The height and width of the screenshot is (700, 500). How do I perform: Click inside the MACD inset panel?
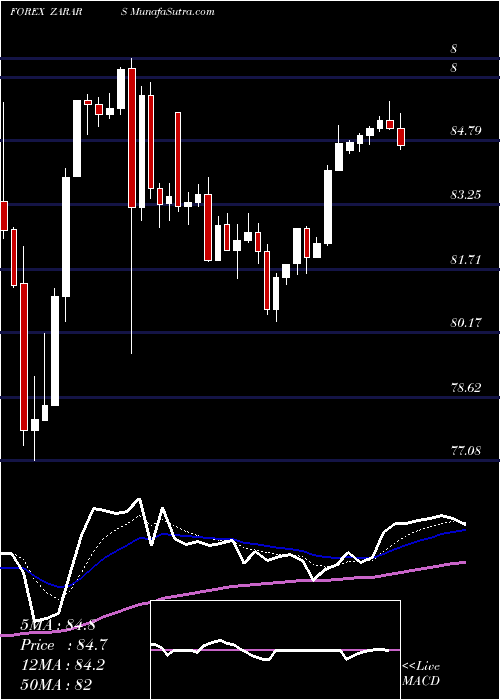275,650
